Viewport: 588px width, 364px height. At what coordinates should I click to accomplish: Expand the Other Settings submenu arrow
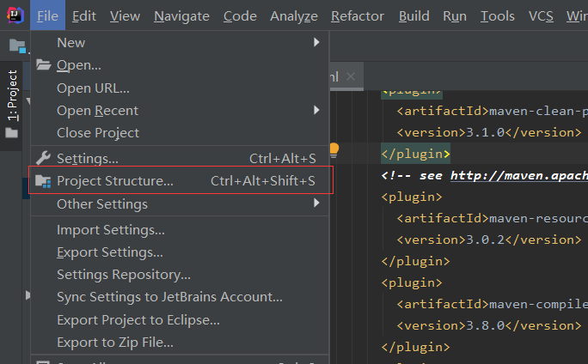point(316,203)
